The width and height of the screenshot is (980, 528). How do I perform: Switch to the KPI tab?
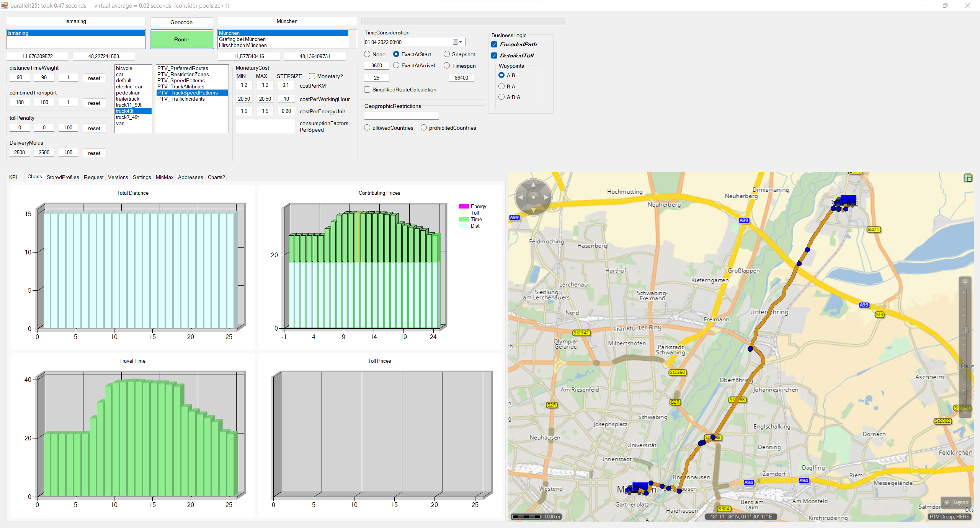pyautogui.click(x=13, y=177)
